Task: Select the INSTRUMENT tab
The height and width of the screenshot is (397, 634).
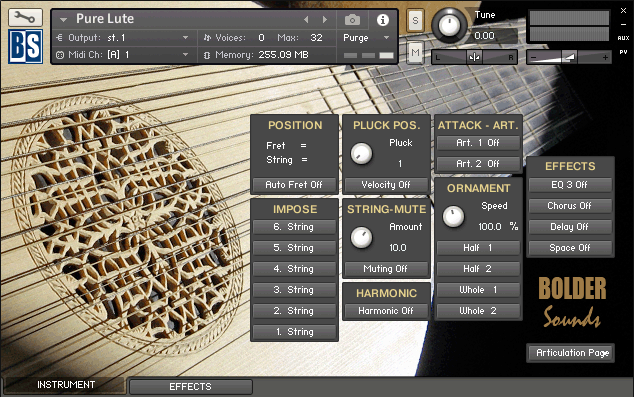Action: click(x=66, y=385)
